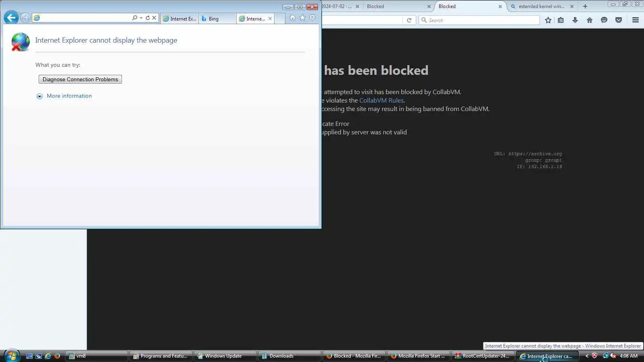
Task: Reload the current Firefox page
Action: [409, 20]
